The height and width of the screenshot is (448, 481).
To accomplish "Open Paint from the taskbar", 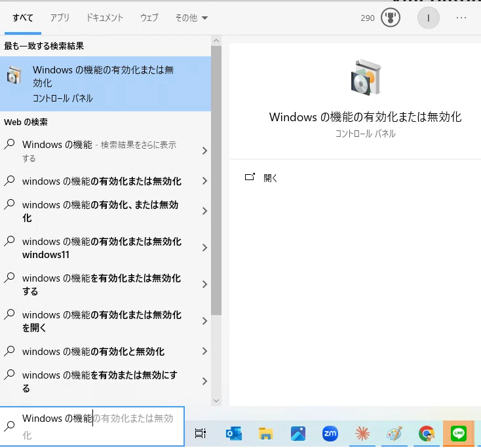I will click(394, 434).
